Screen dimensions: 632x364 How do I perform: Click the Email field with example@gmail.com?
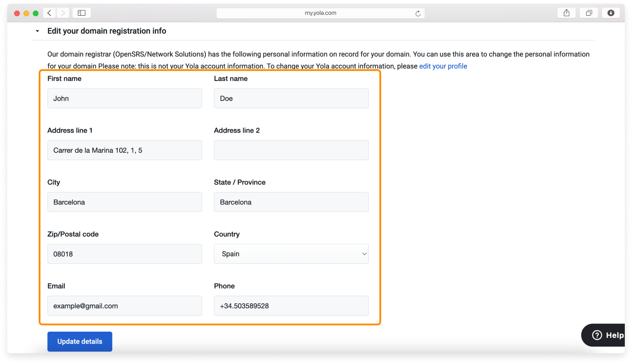click(x=125, y=306)
